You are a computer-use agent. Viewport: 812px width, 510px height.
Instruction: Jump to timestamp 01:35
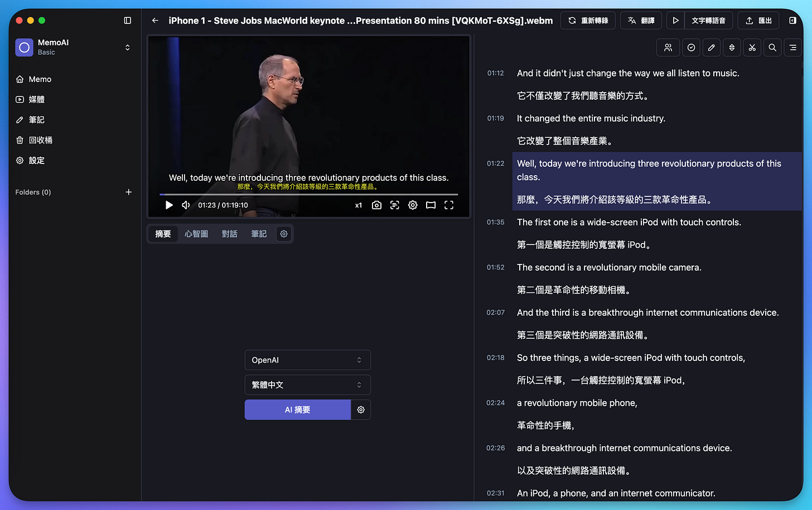coord(495,222)
